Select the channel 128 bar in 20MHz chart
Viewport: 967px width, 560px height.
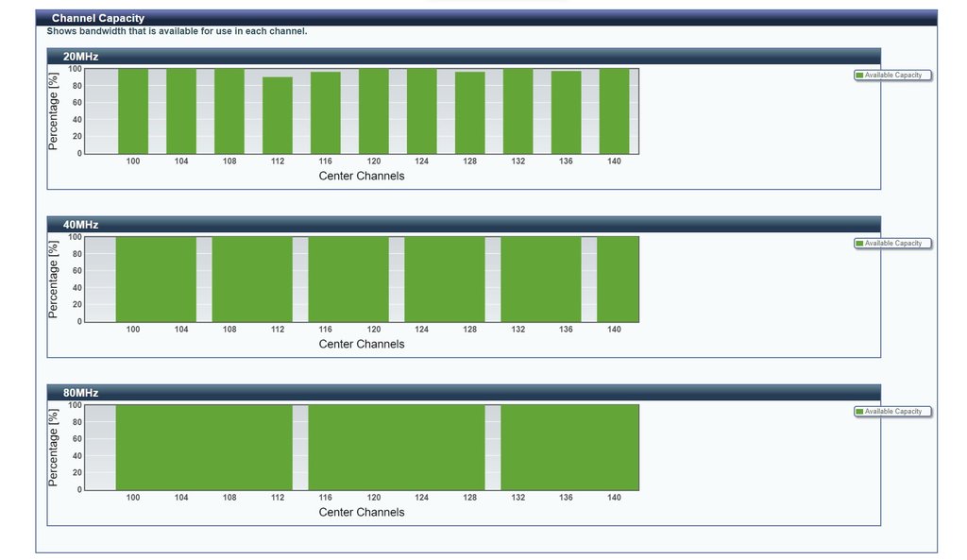[x=470, y=113]
